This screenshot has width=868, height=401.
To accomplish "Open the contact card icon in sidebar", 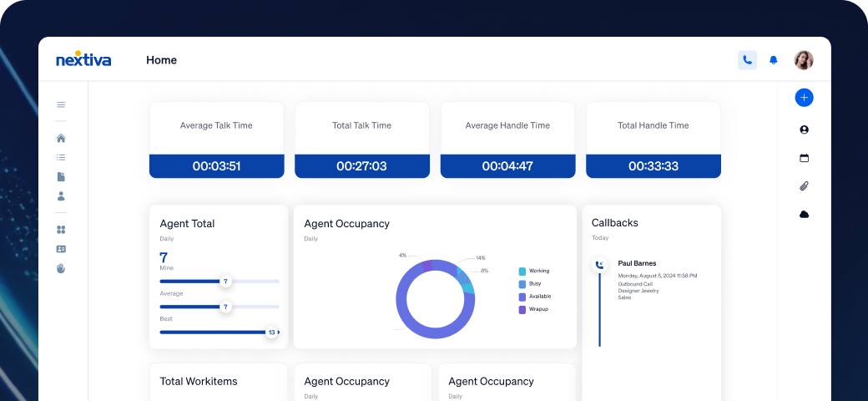I will pos(61,249).
